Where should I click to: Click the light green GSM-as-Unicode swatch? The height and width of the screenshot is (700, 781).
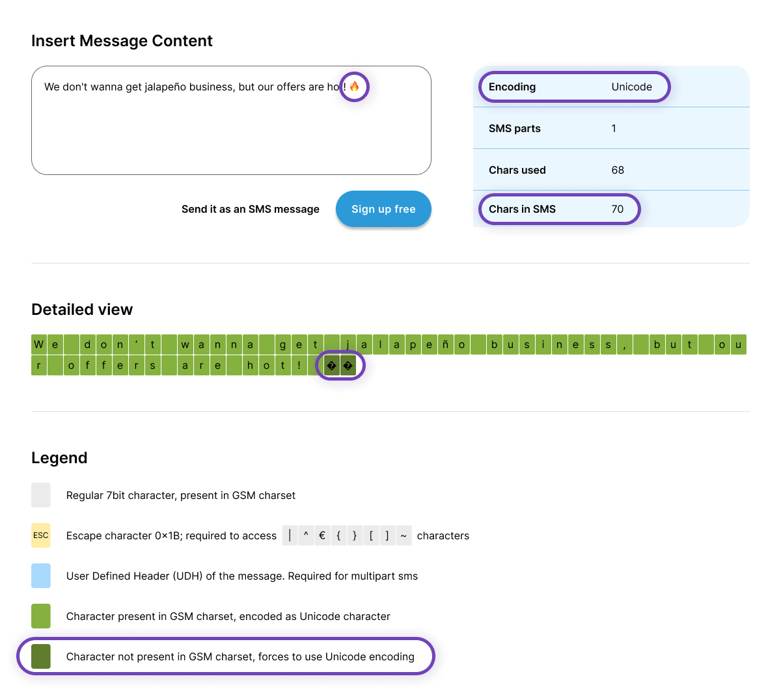[41, 616]
